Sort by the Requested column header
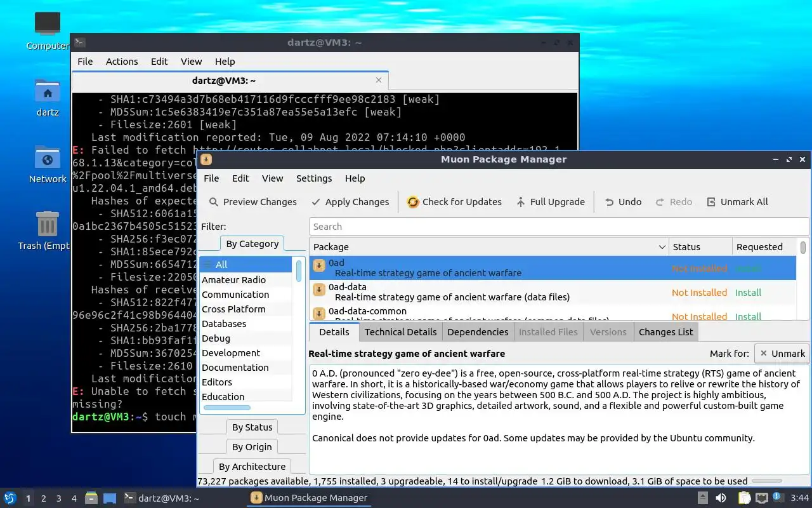The height and width of the screenshot is (508, 812). click(x=764, y=247)
